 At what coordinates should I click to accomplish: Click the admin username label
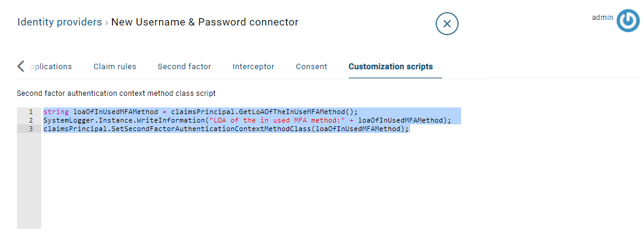603,18
